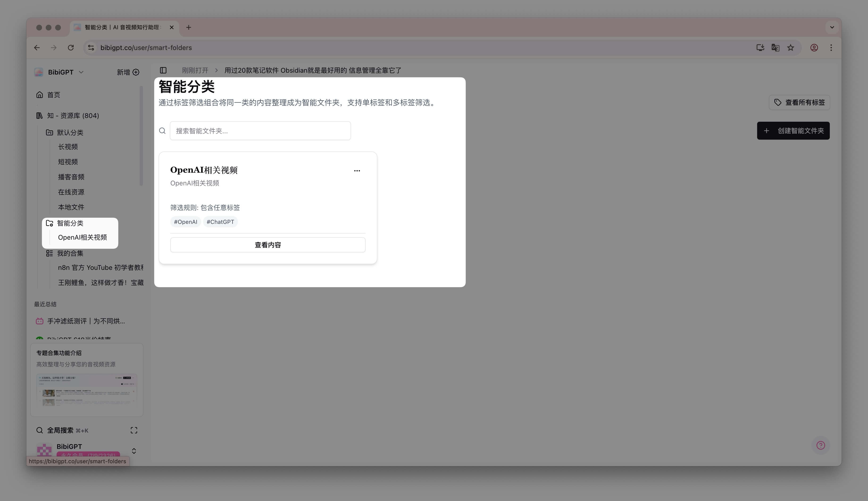Click the install app icon in address bar

click(760, 48)
